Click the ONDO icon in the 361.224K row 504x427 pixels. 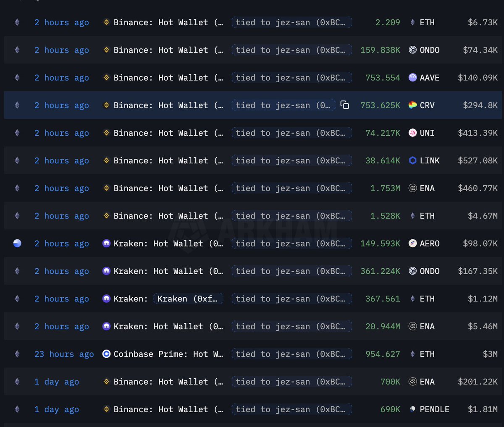click(413, 271)
